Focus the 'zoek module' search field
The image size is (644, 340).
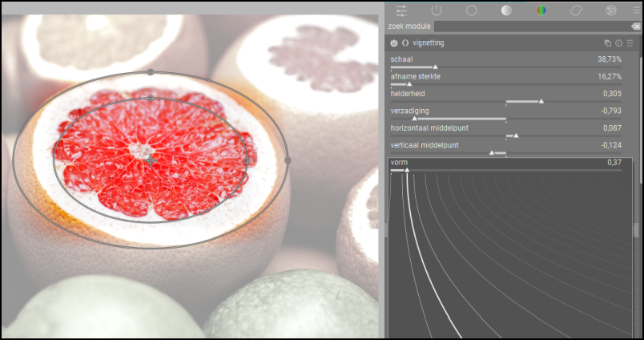coord(533,26)
